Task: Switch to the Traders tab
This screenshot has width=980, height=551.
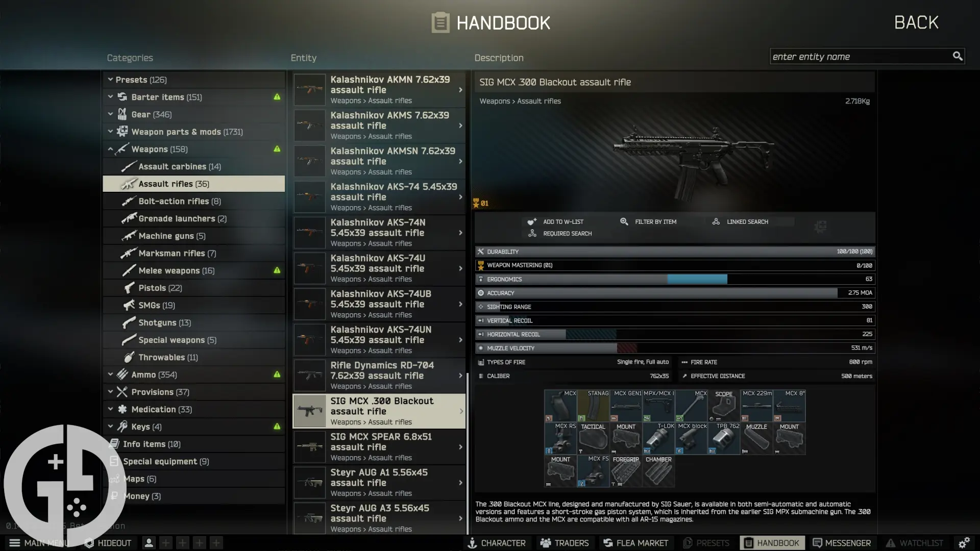Action: click(x=565, y=543)
